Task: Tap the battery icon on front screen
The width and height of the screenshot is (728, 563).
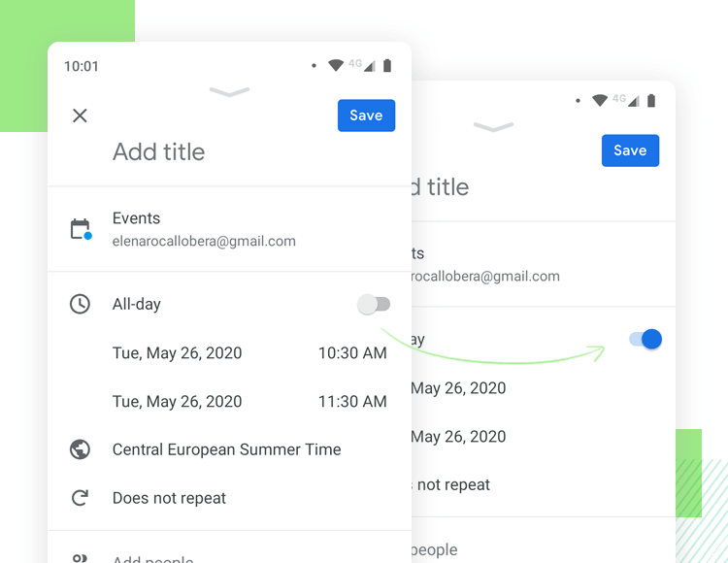Action: pyautogui.click(x=387, y=65)
